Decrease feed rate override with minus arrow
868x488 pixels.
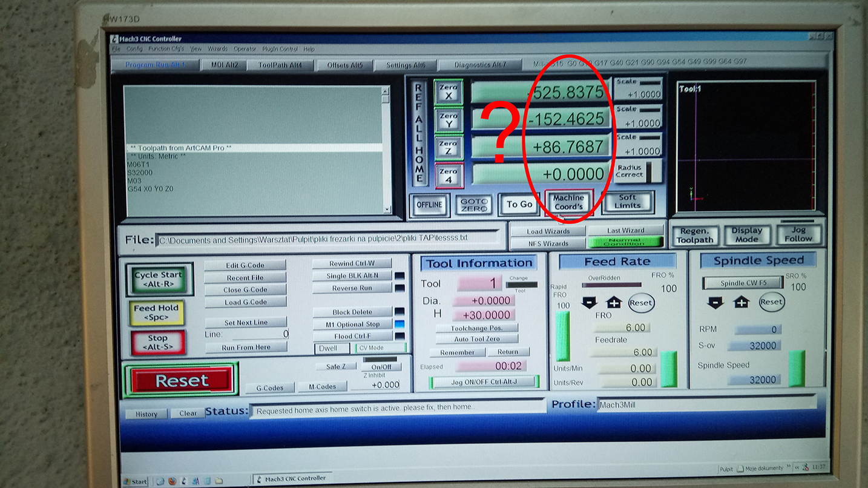point(589,302)
